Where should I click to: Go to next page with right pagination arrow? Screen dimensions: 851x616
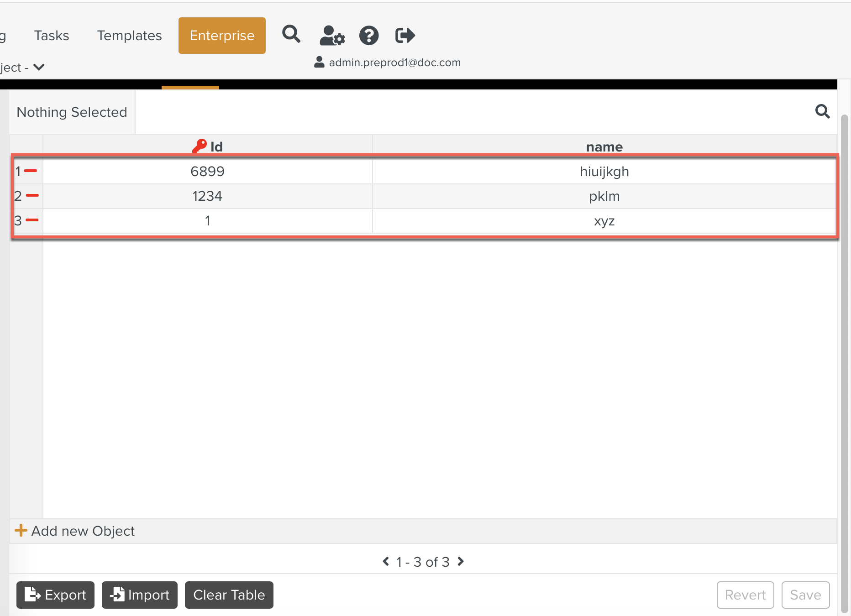(x=461, y=562)
